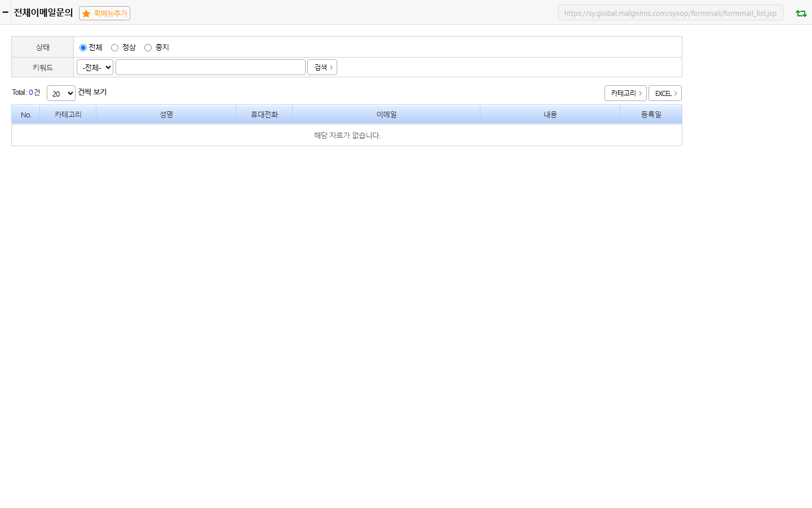812x508 pixels.
Task: Click the page URL field at the top
Action: point(670,13)
